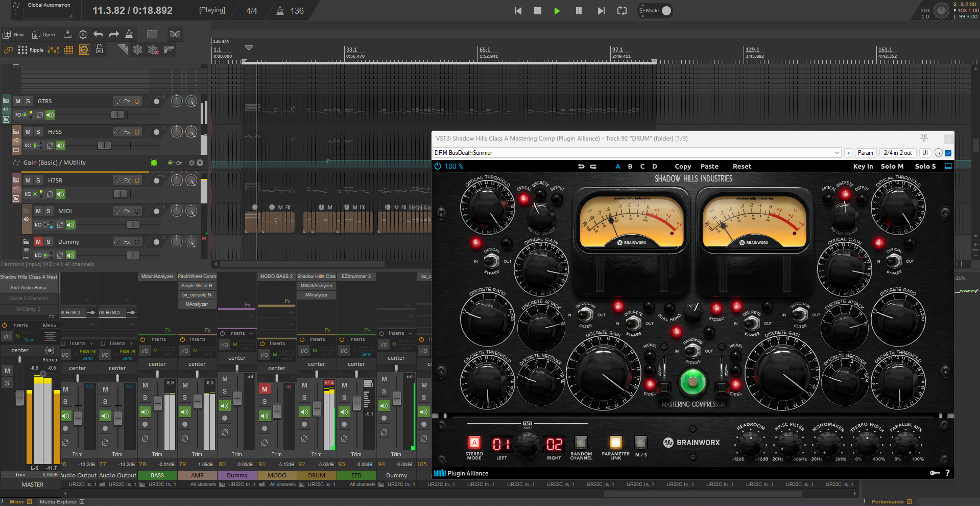This screenshot has width=980, height=506.
Task: Open the 2/4 in 2 out routing menu
Action: [898, 153]
